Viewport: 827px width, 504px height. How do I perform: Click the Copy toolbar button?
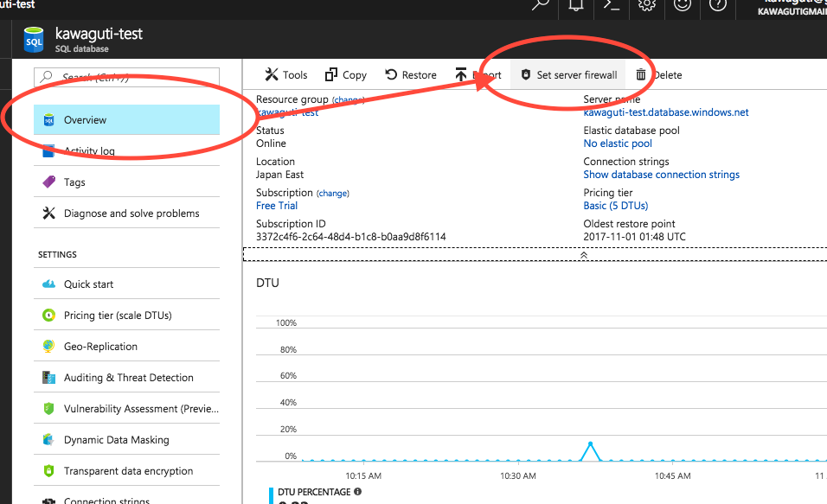(x=346, y=75)
